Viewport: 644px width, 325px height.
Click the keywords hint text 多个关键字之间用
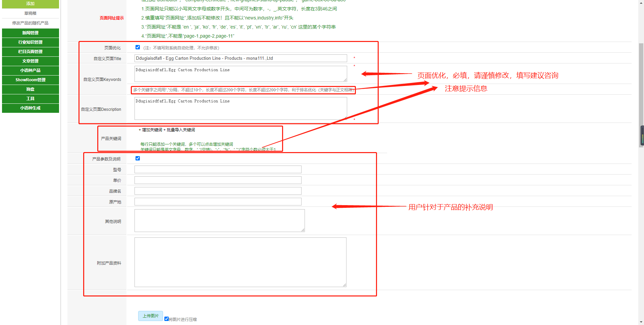(243, 90)
